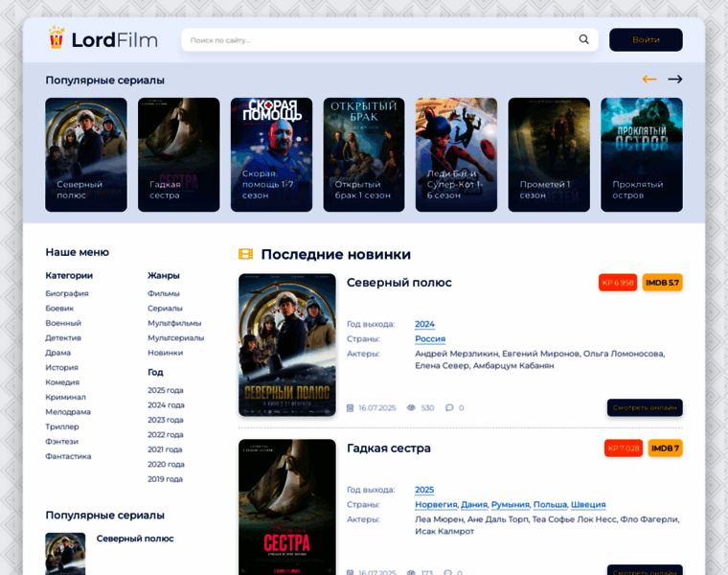
Task: Click the Польша country link
Action: coord(550,505)
